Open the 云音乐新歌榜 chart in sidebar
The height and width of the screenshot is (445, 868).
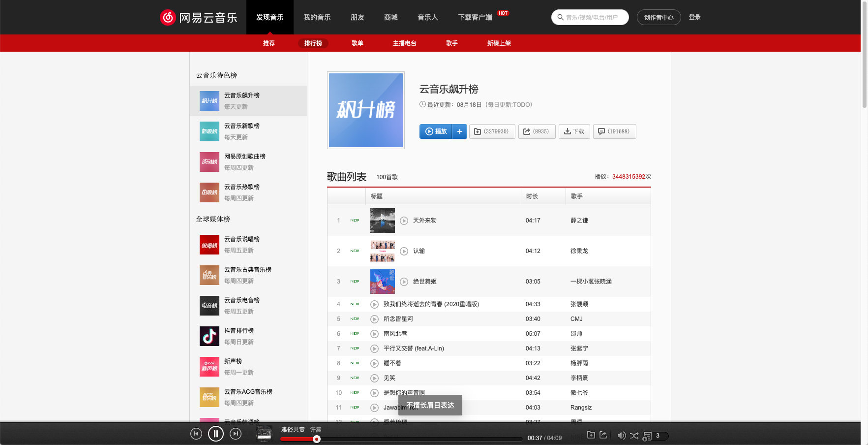pyautogui.click(x=248, y=131)
